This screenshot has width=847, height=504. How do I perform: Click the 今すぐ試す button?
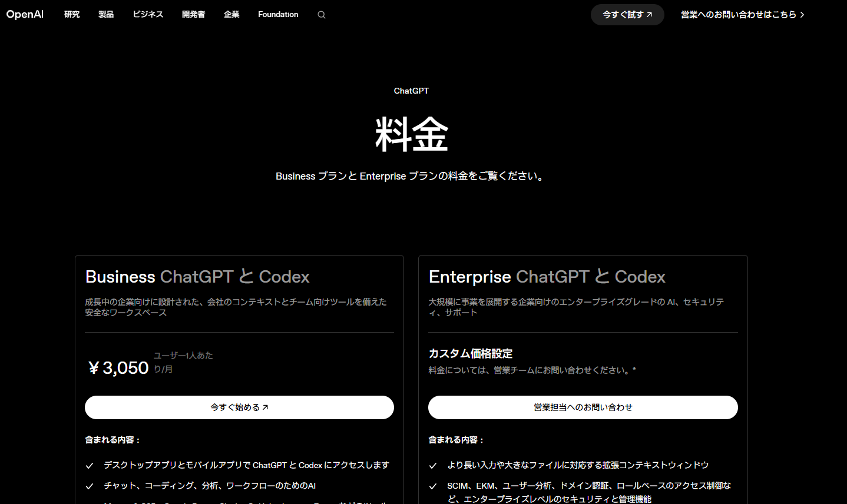pyautogui.click(x=627, y=15)
